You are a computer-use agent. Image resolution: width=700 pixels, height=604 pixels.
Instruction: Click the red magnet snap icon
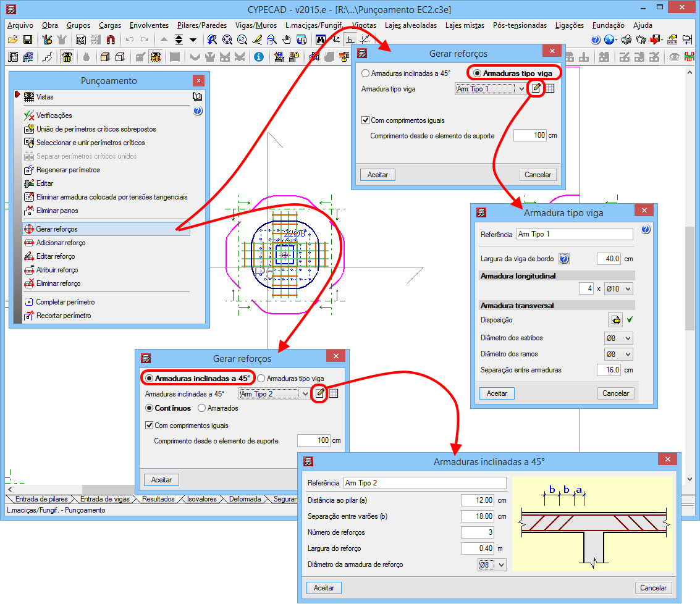coord(110,40)
